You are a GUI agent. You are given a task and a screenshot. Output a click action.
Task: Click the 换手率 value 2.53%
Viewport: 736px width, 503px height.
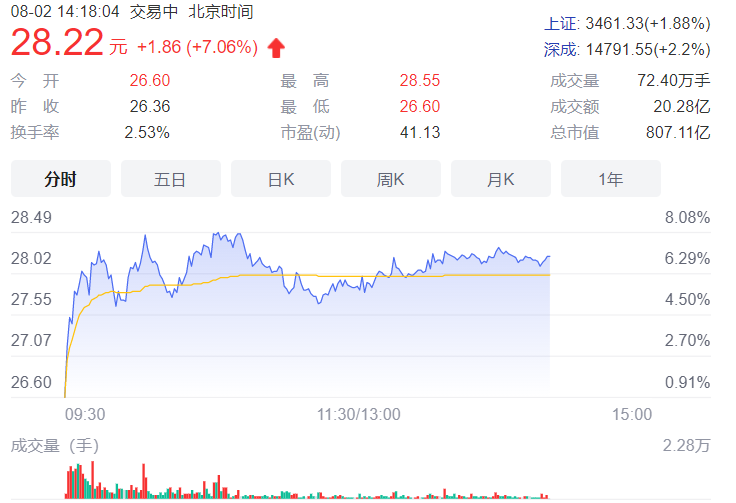click(147, 131)
